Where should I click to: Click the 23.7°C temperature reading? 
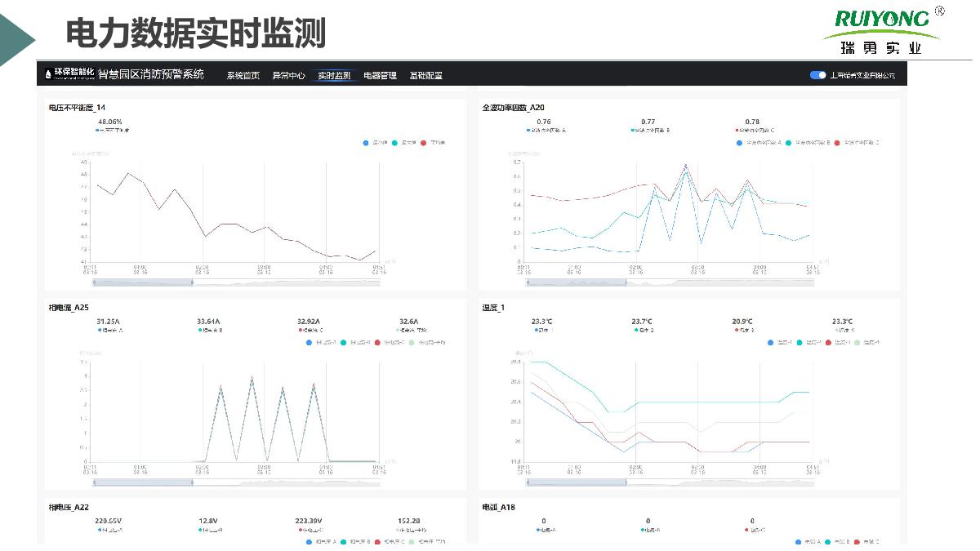(642, 322)
